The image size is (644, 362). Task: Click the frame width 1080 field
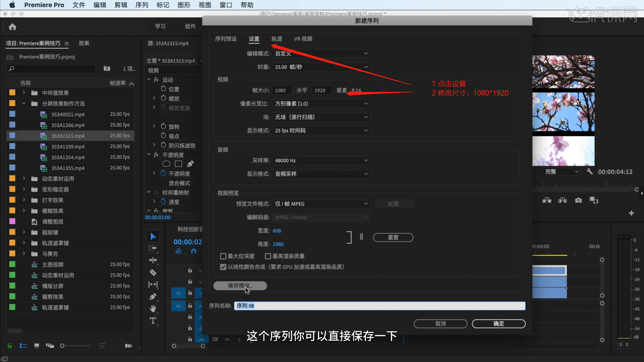point(281,90)
